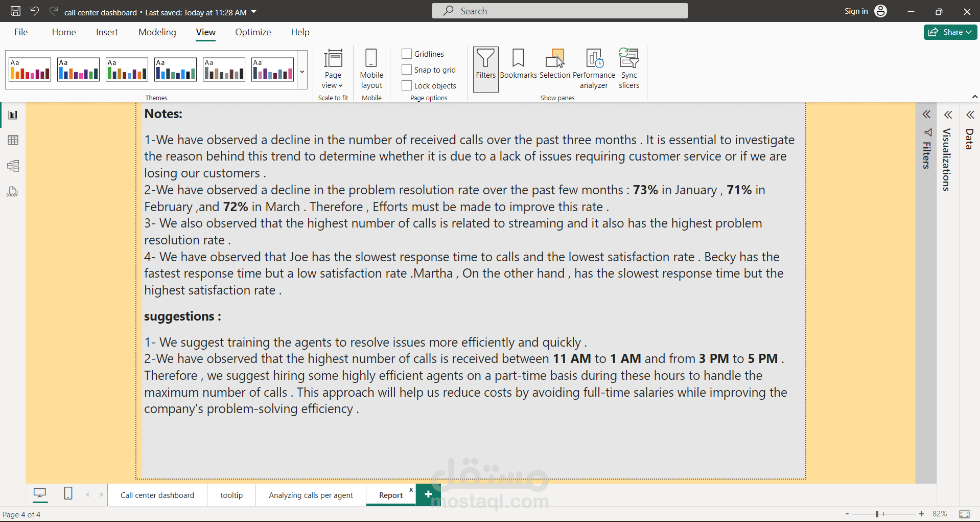Open the Optimize ribbon tab
Screen dimensions: 980x522
(x=253, y=32)
